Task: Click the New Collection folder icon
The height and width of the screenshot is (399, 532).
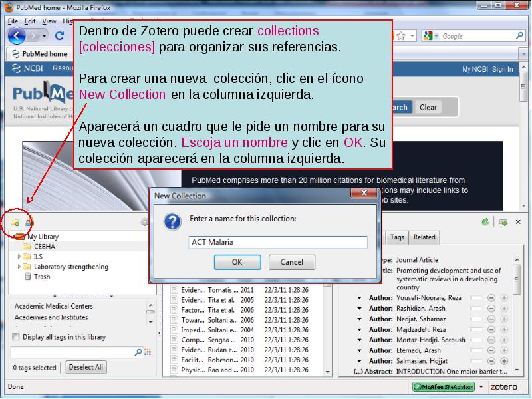Action: point(15,223)
